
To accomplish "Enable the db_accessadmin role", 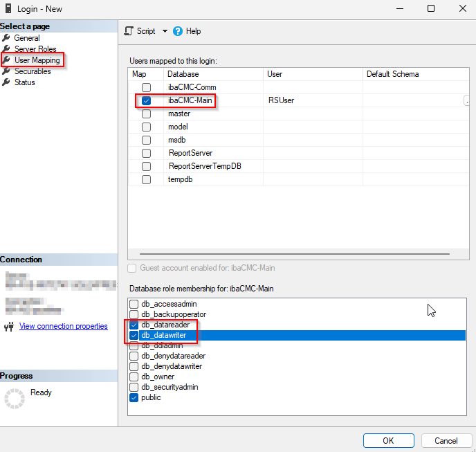I will (134, 304).
